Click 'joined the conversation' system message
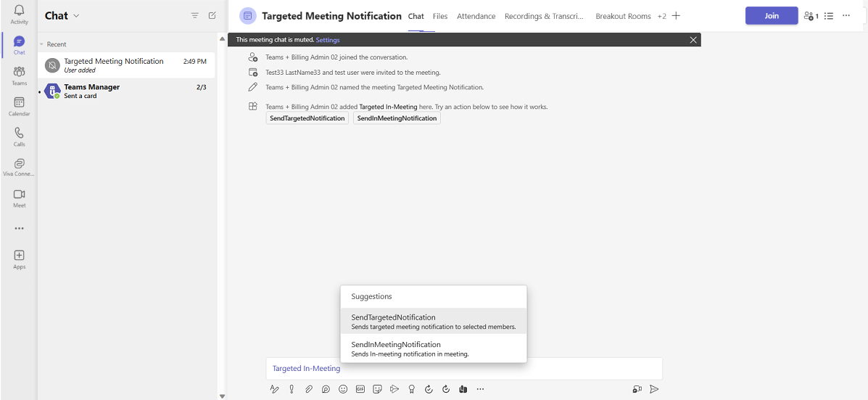The image size is (868, 400). pyautogui.click(x=336, y=57)
